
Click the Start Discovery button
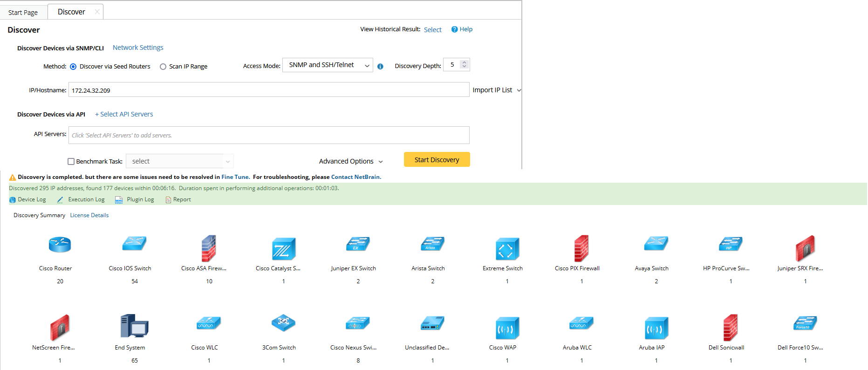(x=437, y=159)
